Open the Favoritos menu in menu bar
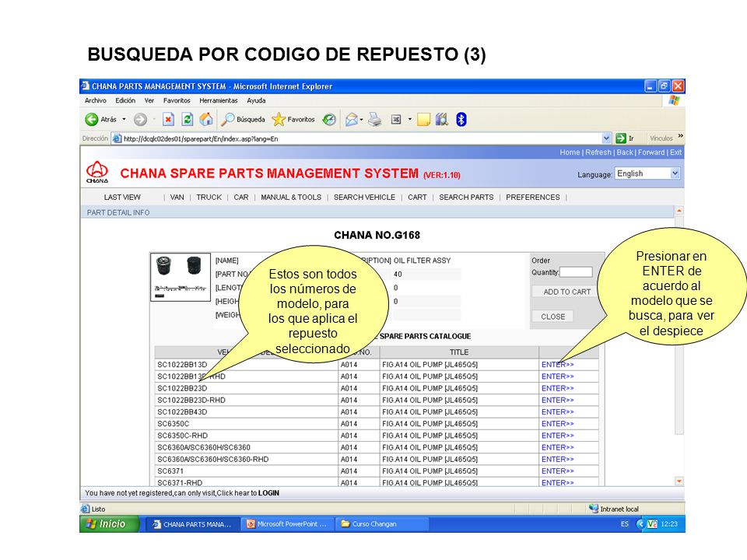Screen dimensions: 747x560 [177, 100]
